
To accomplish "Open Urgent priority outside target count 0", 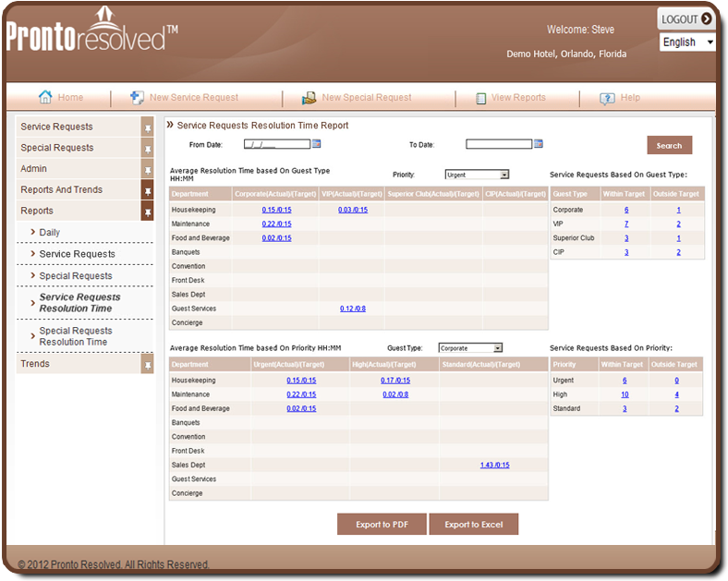I will click(676, 380).
